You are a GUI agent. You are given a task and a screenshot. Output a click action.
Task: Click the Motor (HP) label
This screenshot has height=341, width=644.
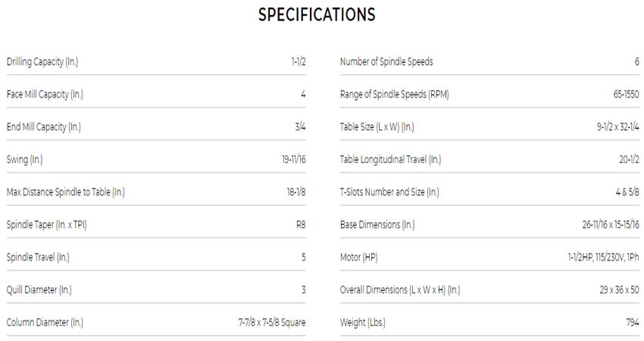coord(358,258)
